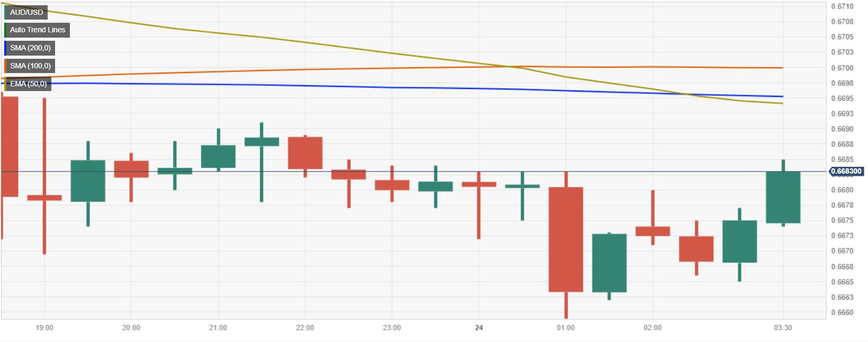This screenshot has height=342, width=868.
Task: Click the 0.6660 price axis label
Action: pyautogui.click(x=842, y=312)
